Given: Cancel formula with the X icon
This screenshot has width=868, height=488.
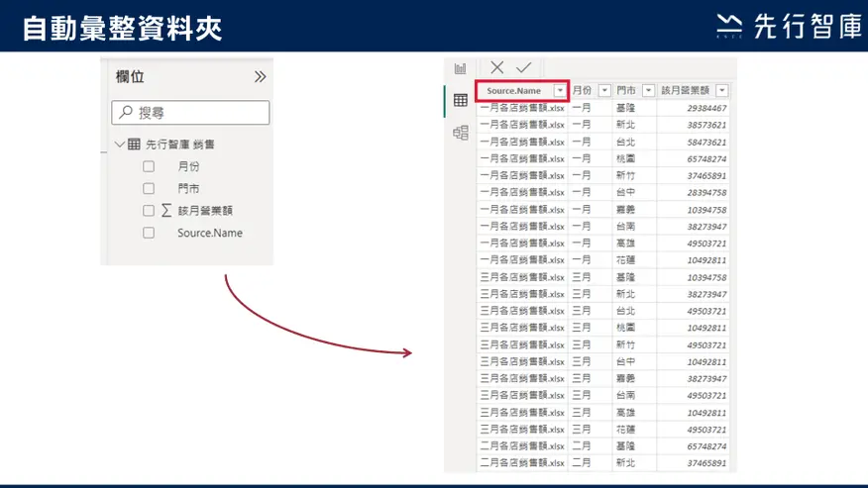Looking at the screenshot, I should 496,67.
